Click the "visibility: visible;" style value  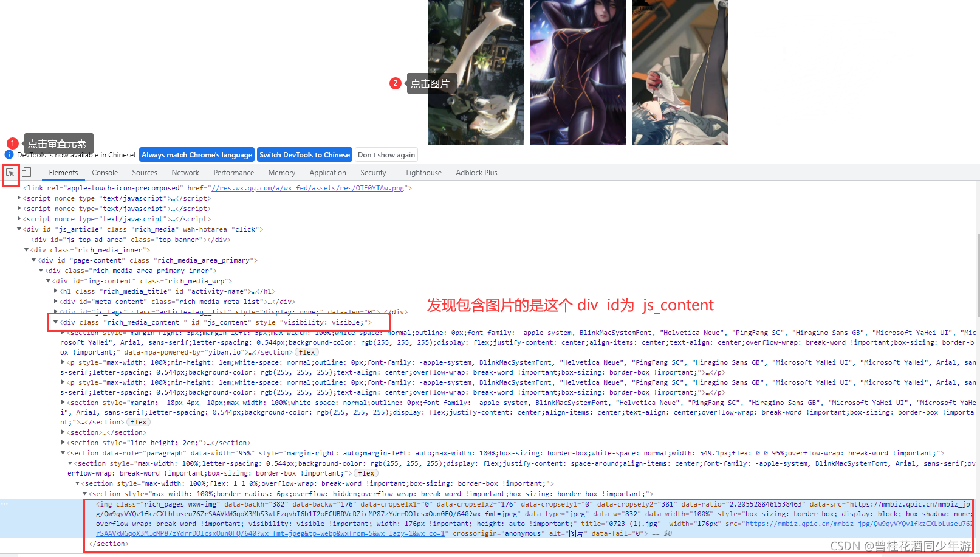[x=323, y=322]
